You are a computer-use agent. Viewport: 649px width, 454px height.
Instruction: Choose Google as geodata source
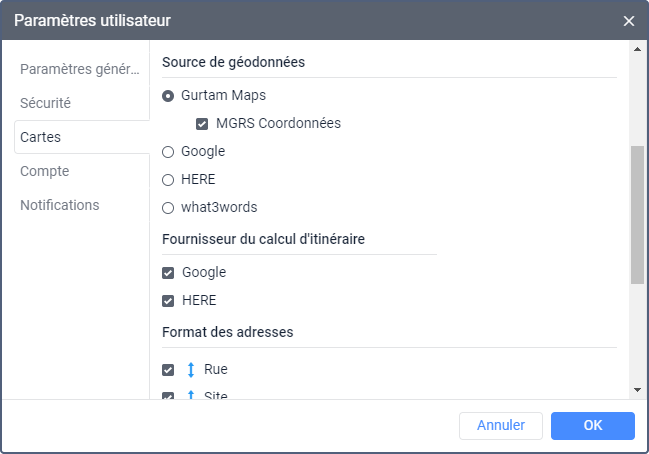point(168,152)
